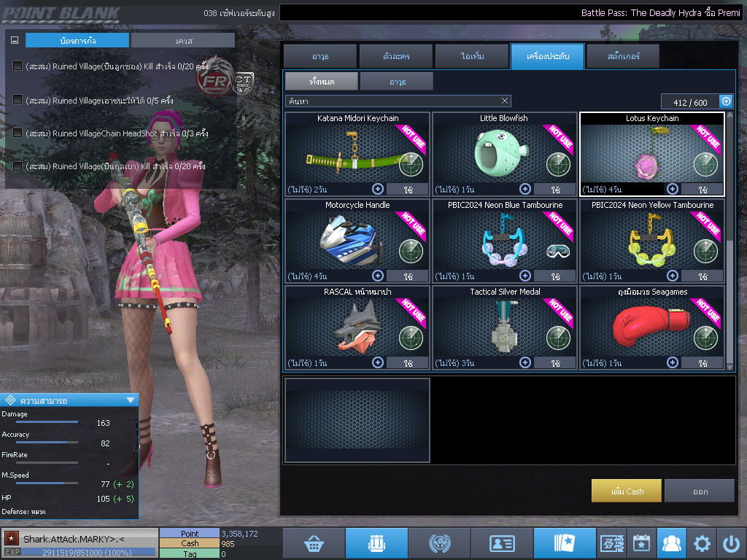Select the PBIC2024 Neon Yellow Tambourine thumbnail
This screenshot has width=747, height=560.
tap(652, 240)
